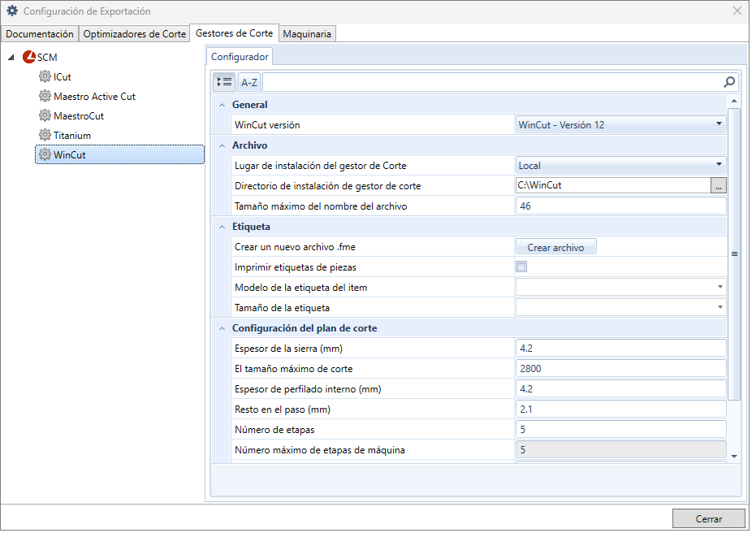Image resolution: width=756 pixels, height=533 pixels.
Task: Select MaestroCut in the tree
Action: pyautogui.click(x=79, y=115)
